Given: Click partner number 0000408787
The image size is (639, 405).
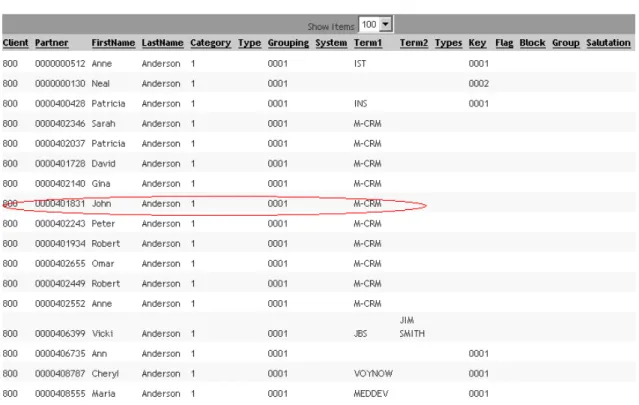Looking at the screenshot, I should 60,373.
